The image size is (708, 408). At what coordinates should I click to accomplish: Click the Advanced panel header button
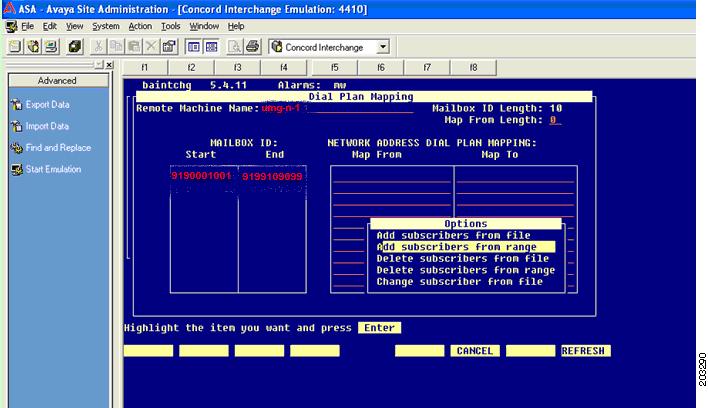pos(57,81)
